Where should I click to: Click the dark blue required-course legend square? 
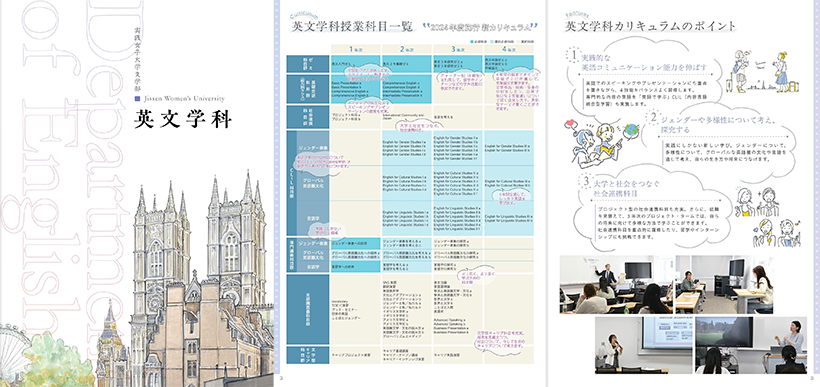[472, 41]
